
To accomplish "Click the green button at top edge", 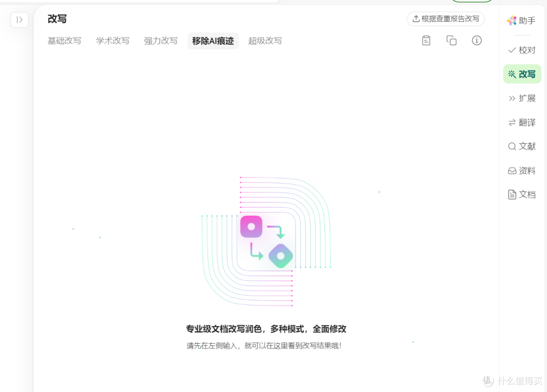I will (472, 1).
